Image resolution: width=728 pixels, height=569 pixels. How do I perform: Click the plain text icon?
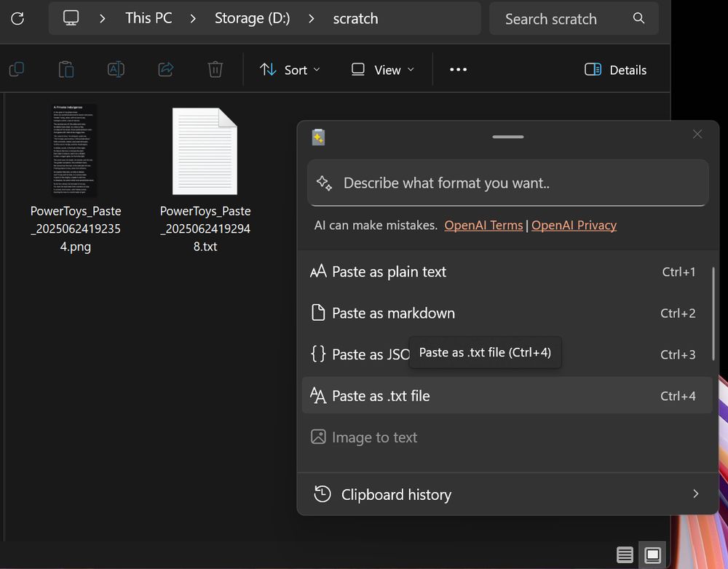318,271
